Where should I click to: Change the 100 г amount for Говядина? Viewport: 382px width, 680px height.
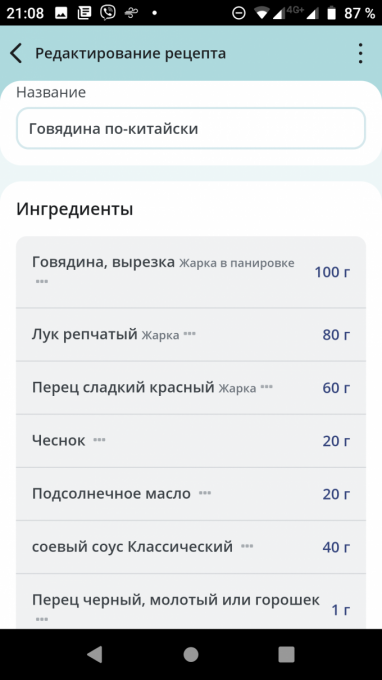332,272
